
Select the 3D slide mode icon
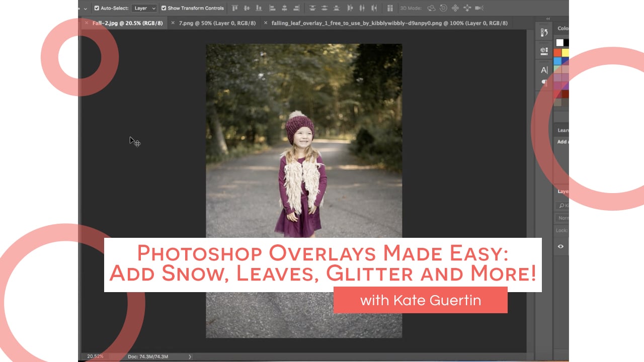coord(467,8)
